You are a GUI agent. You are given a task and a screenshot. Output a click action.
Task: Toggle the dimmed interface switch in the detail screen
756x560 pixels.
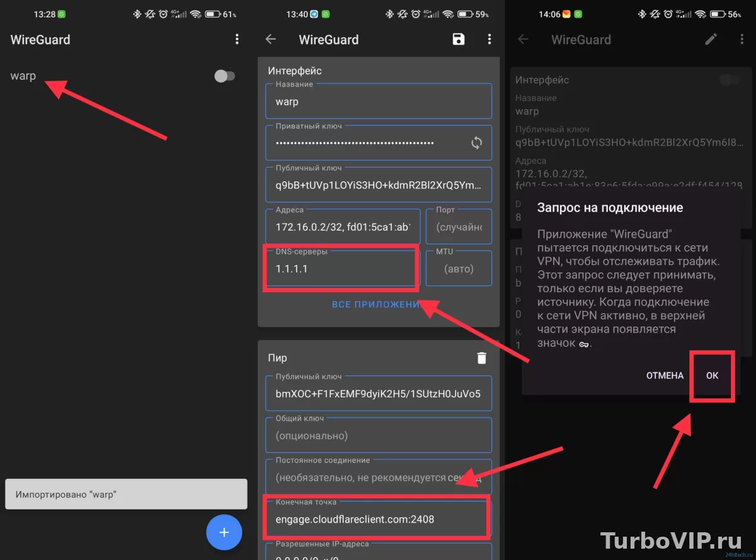(x=730, y=80)
